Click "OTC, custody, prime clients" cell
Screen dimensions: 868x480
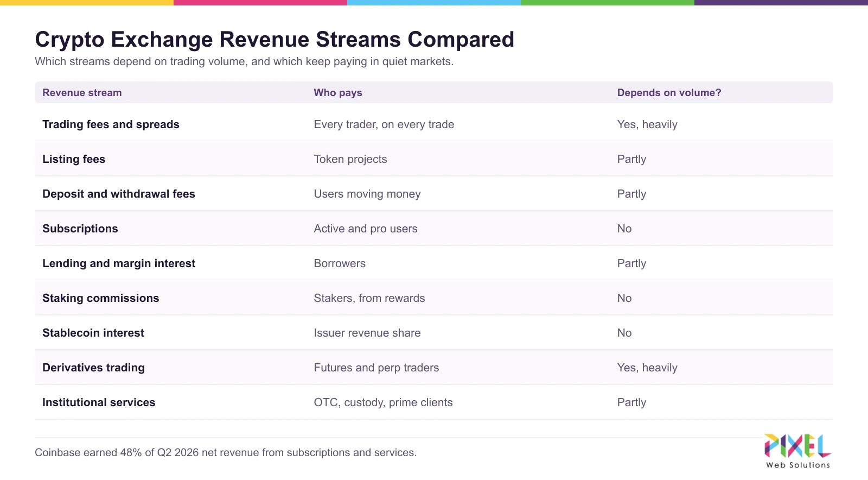pyautogui.click(x=383, y=402)
